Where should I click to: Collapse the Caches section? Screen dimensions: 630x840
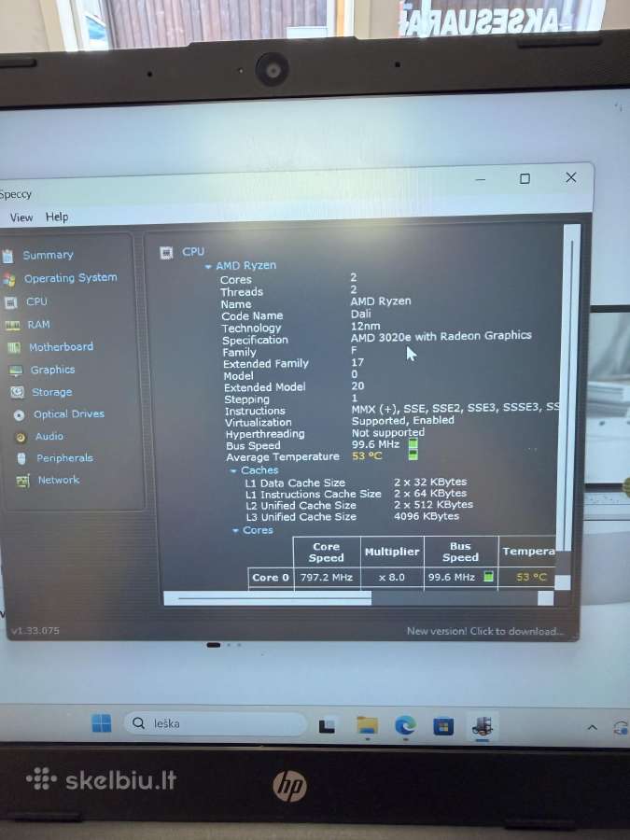click(233, 471)
